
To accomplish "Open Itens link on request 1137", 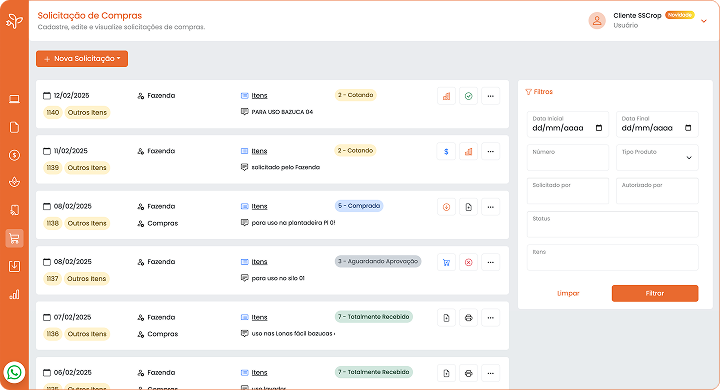I will point(259,262).
